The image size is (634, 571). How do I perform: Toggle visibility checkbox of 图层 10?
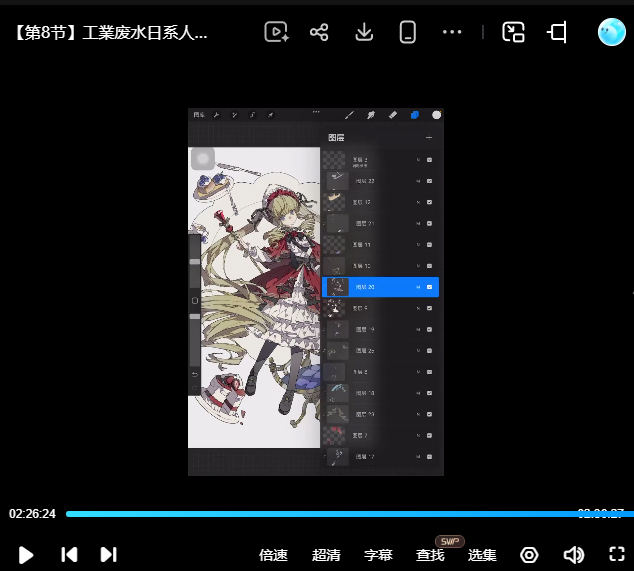(x=429, y=266)
